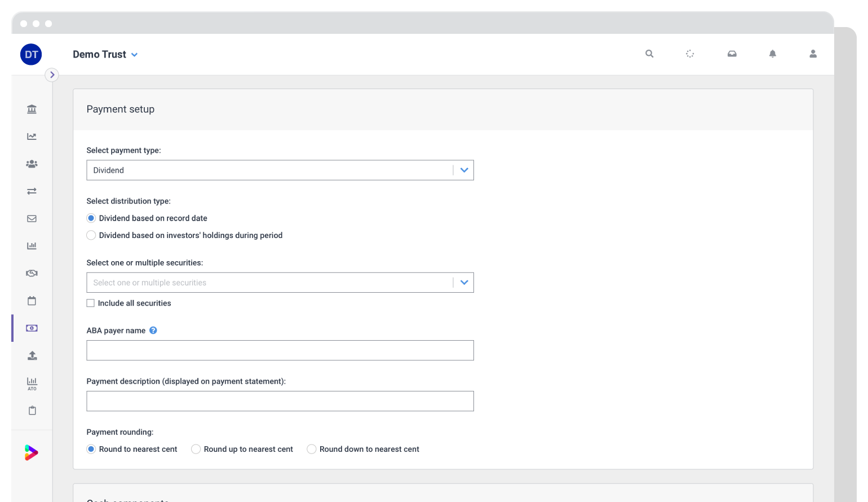Select 'Dividend based on investors' holdings during period'
The width and height of the screenshot is (868, 502).
[91, 235]
